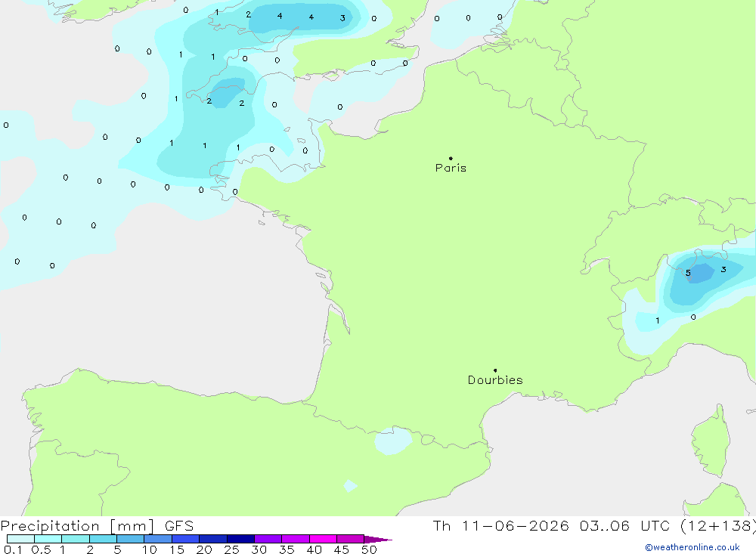The image size is (756, 554).
Task: Pick the 2–5 mm legend swatch
Action: pos(103,539)
